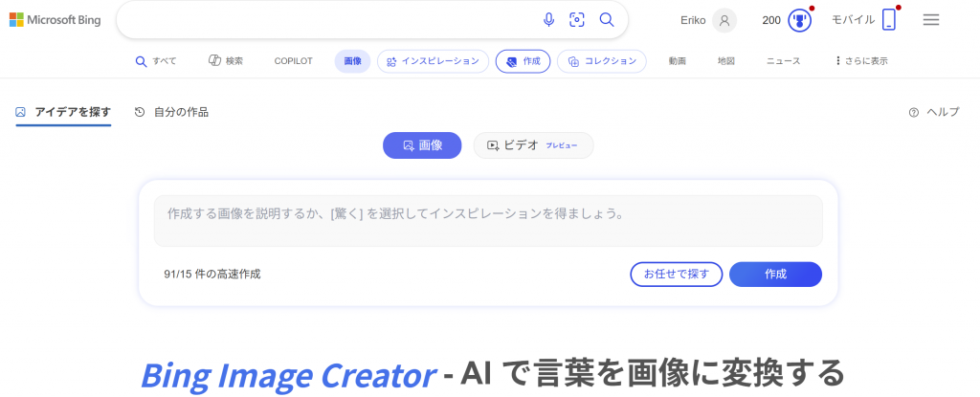Viewport: 980px width, 397px height.
Task: Switch to 画像 generation mode
Action: coord(422,145)
